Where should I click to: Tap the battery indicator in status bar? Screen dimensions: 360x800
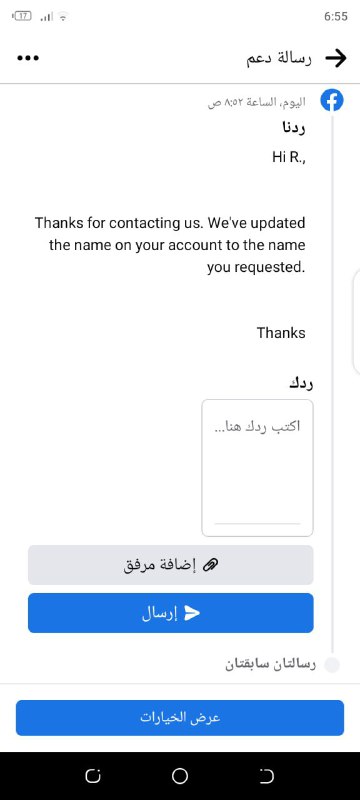coord(22,16)
